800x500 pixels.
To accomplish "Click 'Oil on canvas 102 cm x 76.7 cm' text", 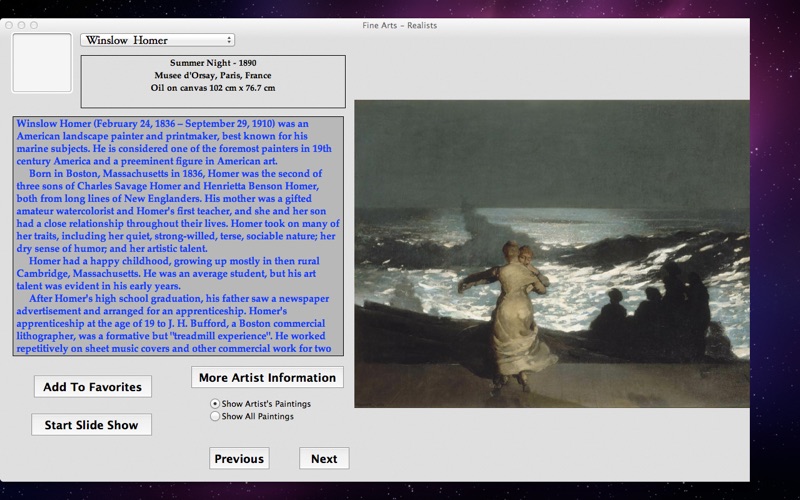I will (213, 88).
